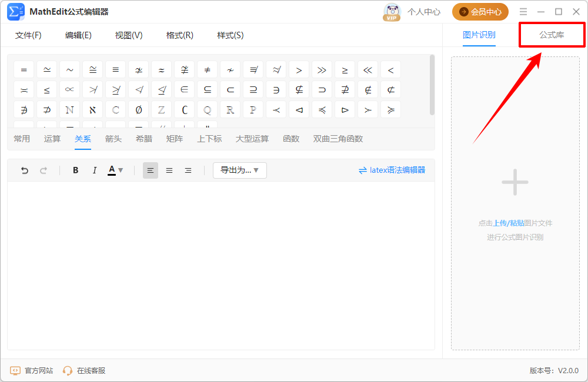Image resolution: width=588 pixels, height=382 pixels.
Task: Click the undo arrow in editor toolbar
Action: tap(24, 170)
